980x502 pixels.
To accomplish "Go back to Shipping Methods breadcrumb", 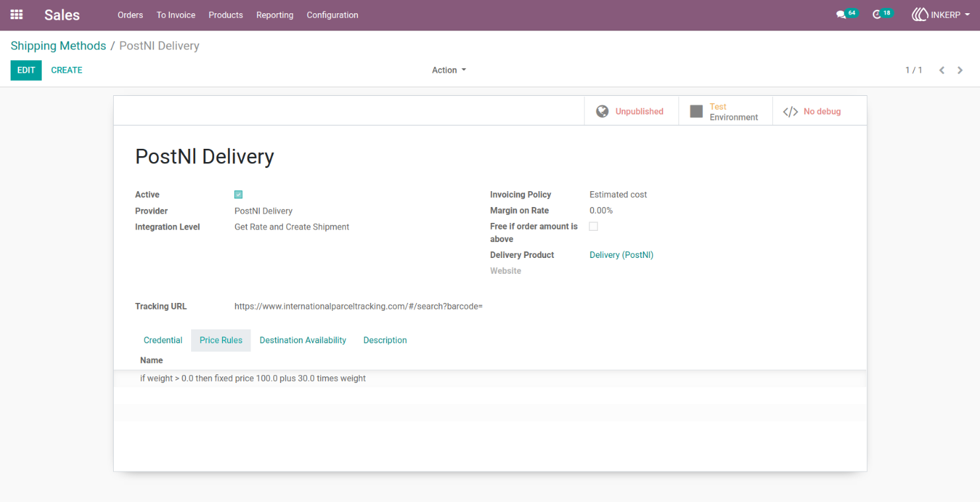I will pyautogui.click(x=58, y=46).
